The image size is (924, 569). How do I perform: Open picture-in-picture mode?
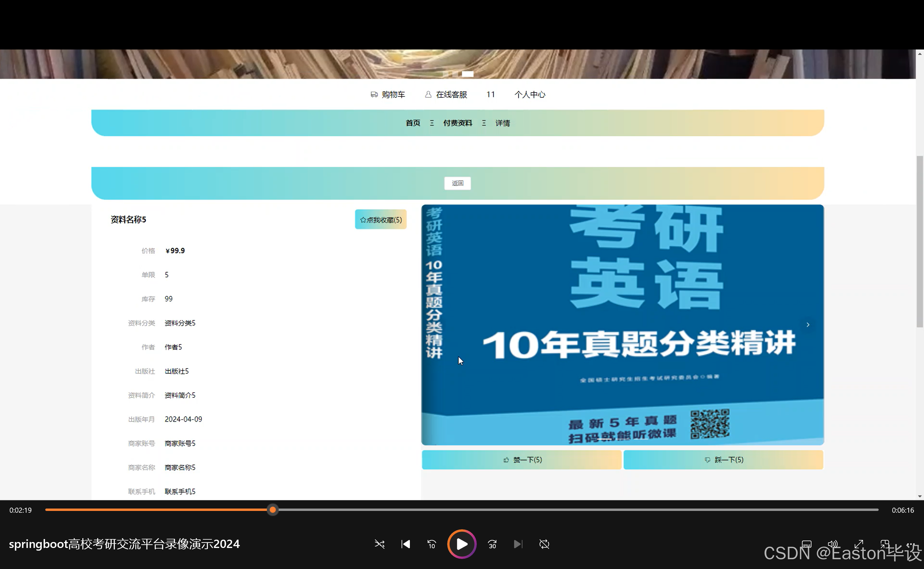pos(885,544)
